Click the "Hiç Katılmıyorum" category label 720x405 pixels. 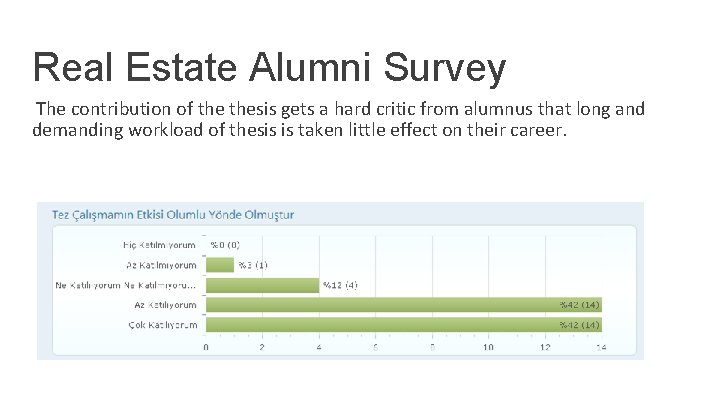159,244
